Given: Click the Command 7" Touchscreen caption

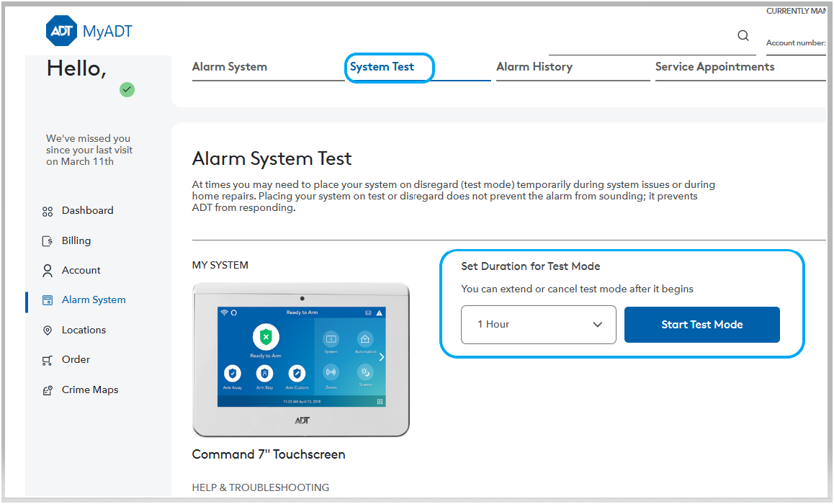Looking at the screenshot, I should [x=268, y=454].
